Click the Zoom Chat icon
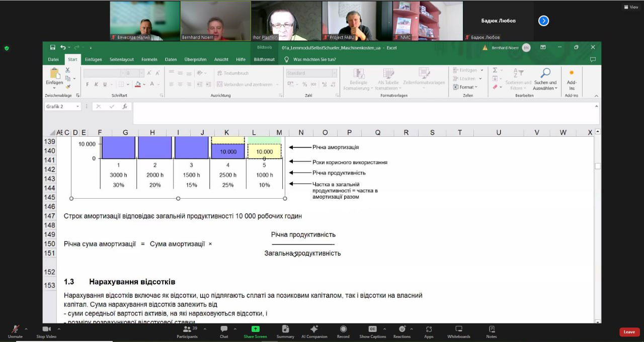Screen dimensions: 644x342 pos(224,329)
